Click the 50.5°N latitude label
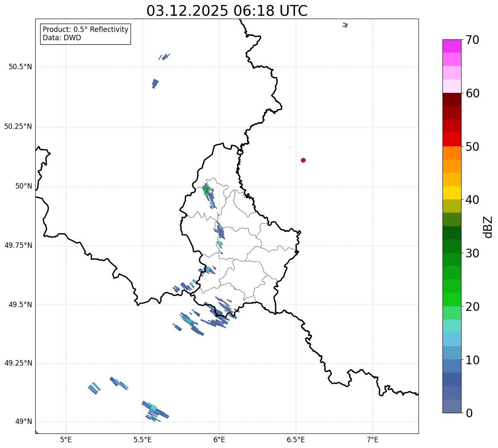 (20, 67)
